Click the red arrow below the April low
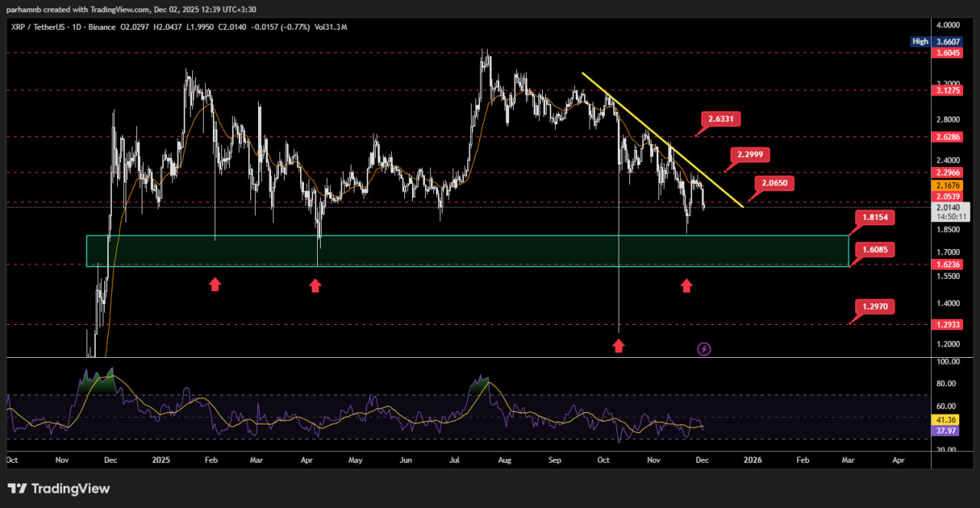Viewport: 980px width, 508px height. (315, 286)
